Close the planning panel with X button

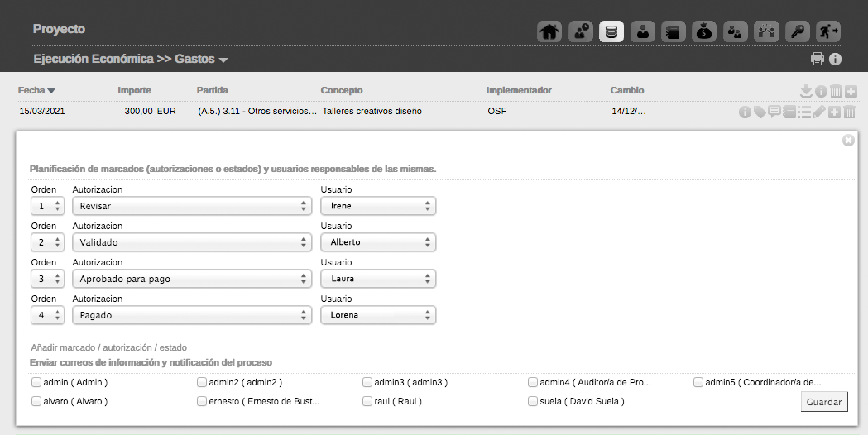[848, 141]
